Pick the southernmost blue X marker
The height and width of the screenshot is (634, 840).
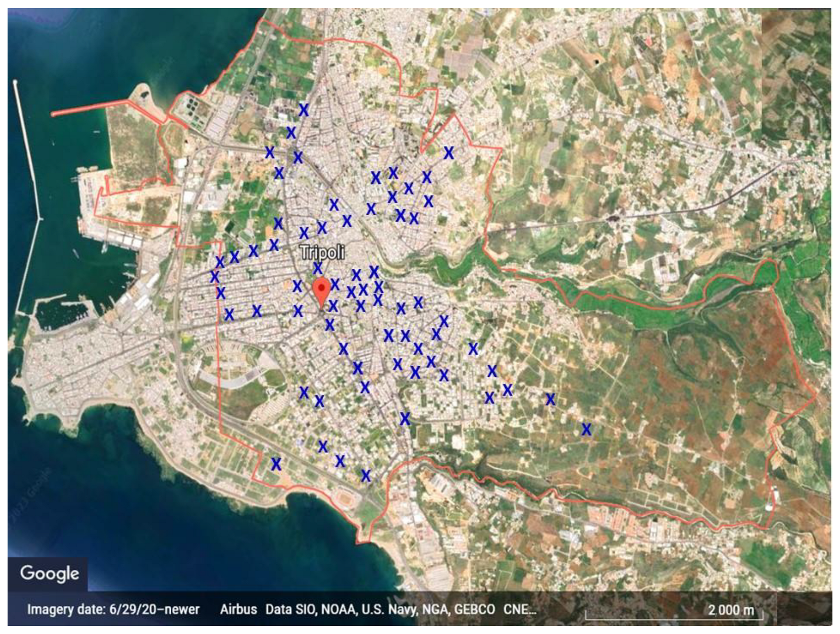pyautogui.click(x=366, y=475)
